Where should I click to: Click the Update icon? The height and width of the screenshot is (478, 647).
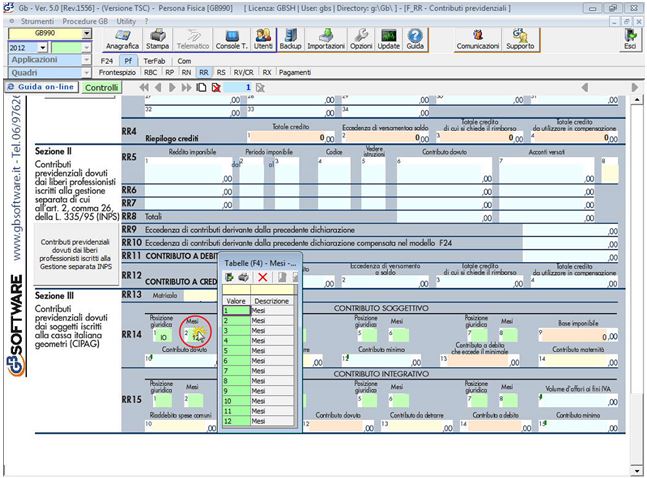pos(389,40)
